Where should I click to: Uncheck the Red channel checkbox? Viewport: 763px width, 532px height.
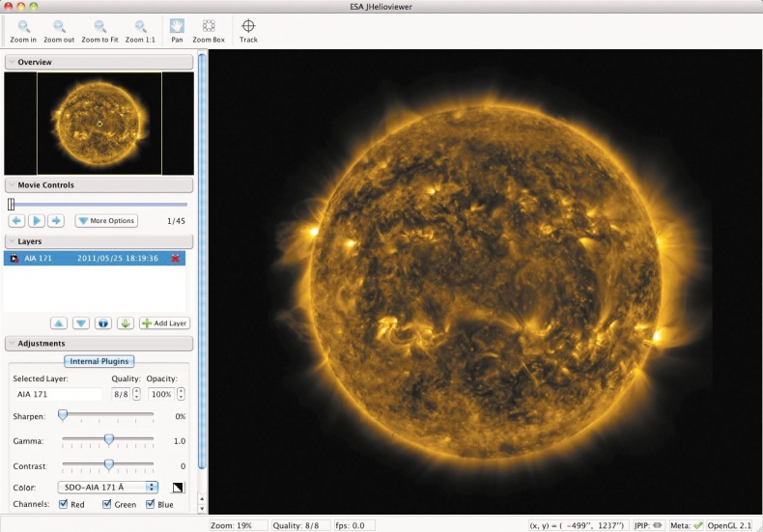pos(64,504)
